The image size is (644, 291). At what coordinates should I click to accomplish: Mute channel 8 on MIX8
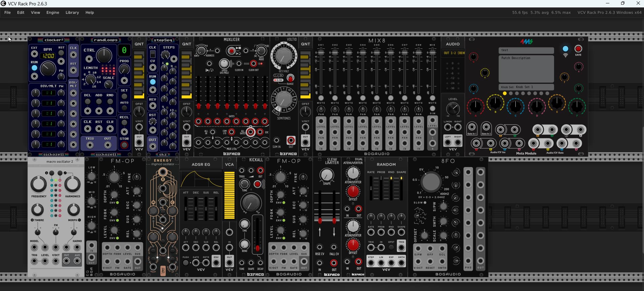418,98
